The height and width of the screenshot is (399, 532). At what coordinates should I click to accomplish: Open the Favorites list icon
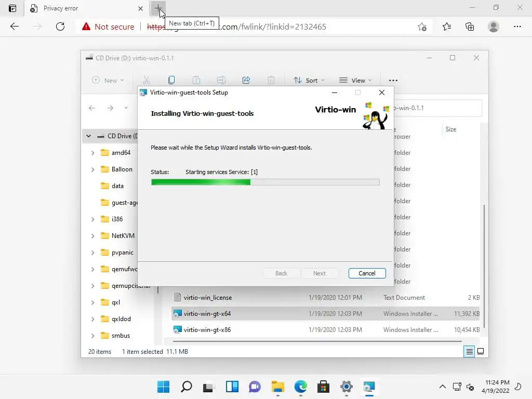pyautogui.click(x=446, y=26)
